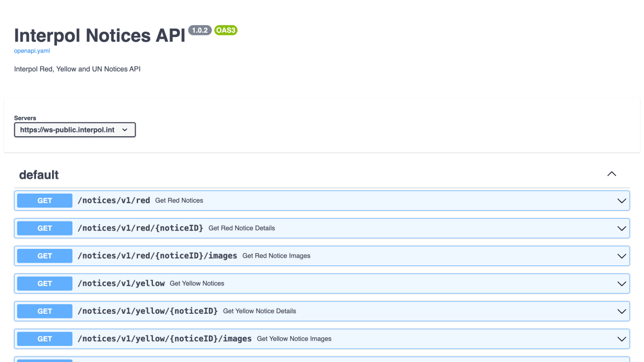Screen dimensions: 644x362
Task: Select the /notices/v1/red/{noticeID} path text
Action: [141, 228]
